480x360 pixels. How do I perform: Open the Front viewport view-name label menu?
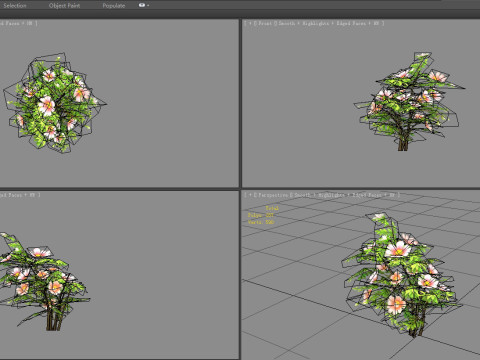point(265,23)
